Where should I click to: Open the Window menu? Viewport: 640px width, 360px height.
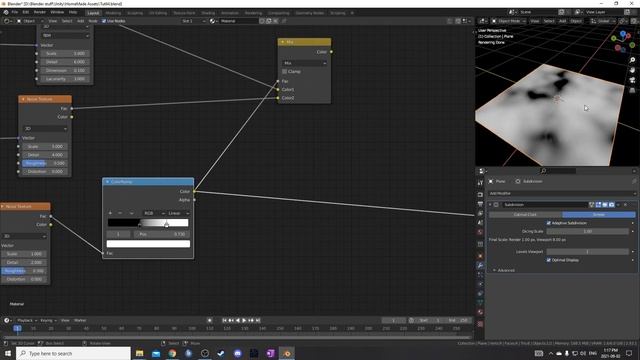click(57, 12)
